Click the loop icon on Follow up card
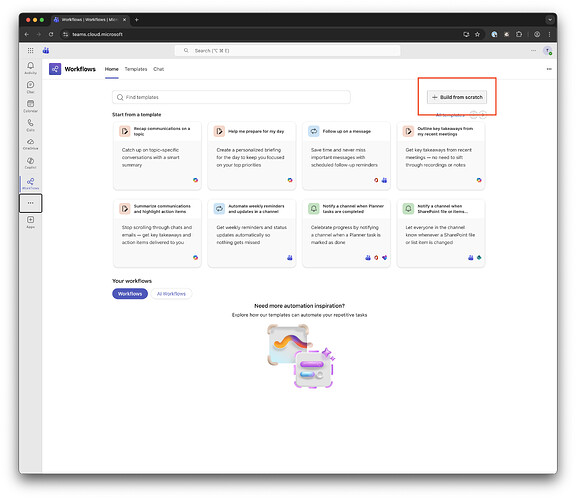 [314, 131]
